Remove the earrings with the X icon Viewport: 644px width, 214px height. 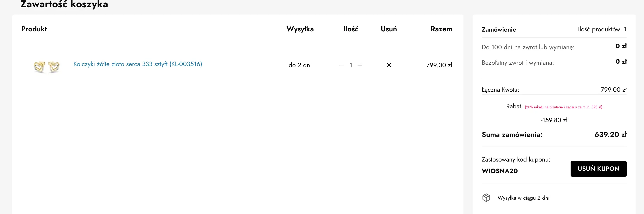pyautogui.click(x=389, y=65)
